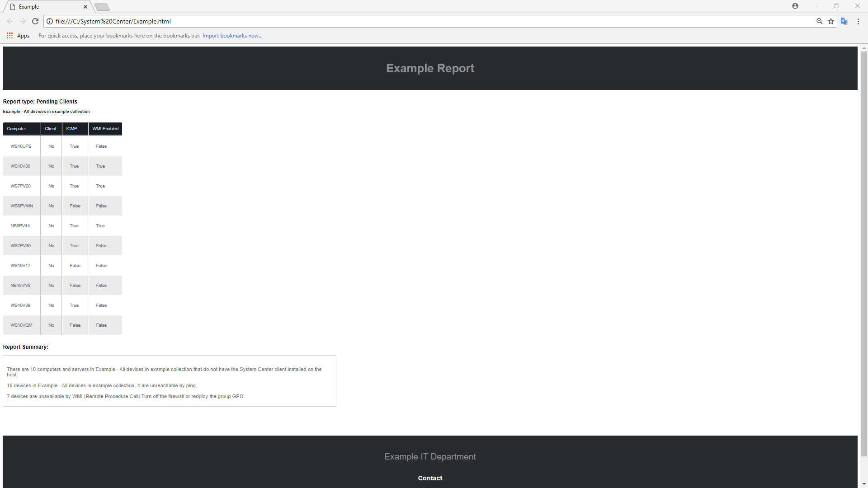Viewport: 868px width, 488px height.
Task: Open the Chrome three-dot menu
Action: pyautogui.click(x=858, y=21)
